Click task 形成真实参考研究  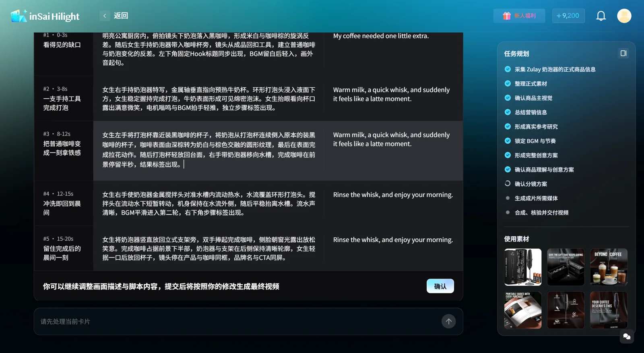coord(536,126)
